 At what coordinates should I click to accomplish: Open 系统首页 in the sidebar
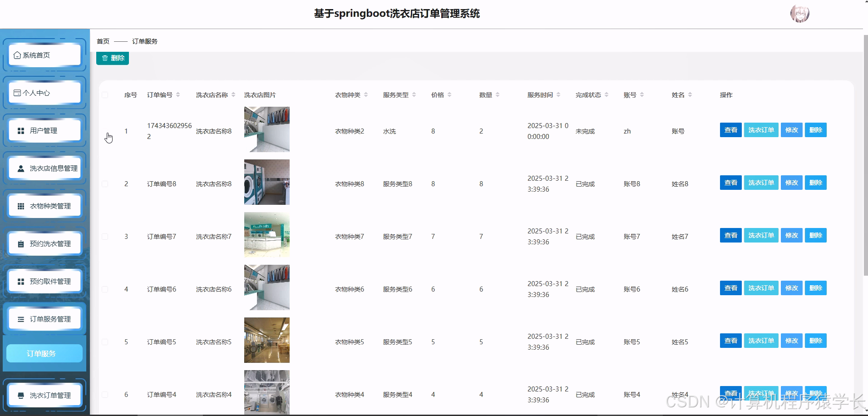[44, 55]
